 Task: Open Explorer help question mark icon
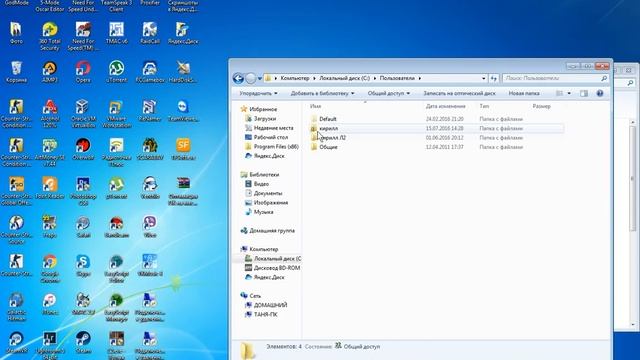tap(600, 93)
